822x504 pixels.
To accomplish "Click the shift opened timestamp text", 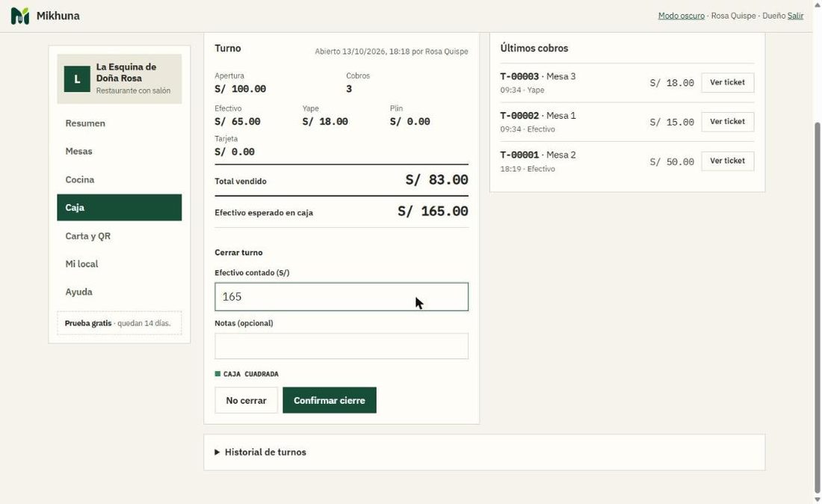I will point(392,52).
